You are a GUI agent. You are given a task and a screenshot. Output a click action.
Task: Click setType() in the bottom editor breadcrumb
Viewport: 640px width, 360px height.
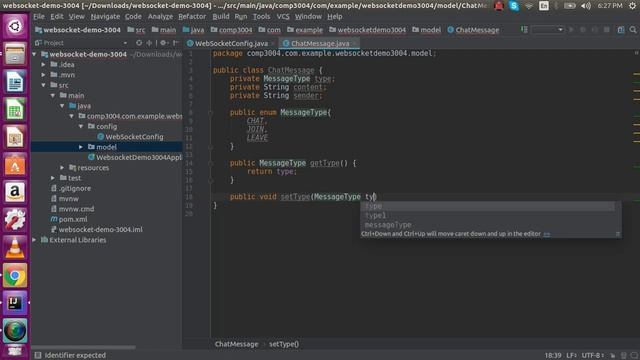click(284, 344)
